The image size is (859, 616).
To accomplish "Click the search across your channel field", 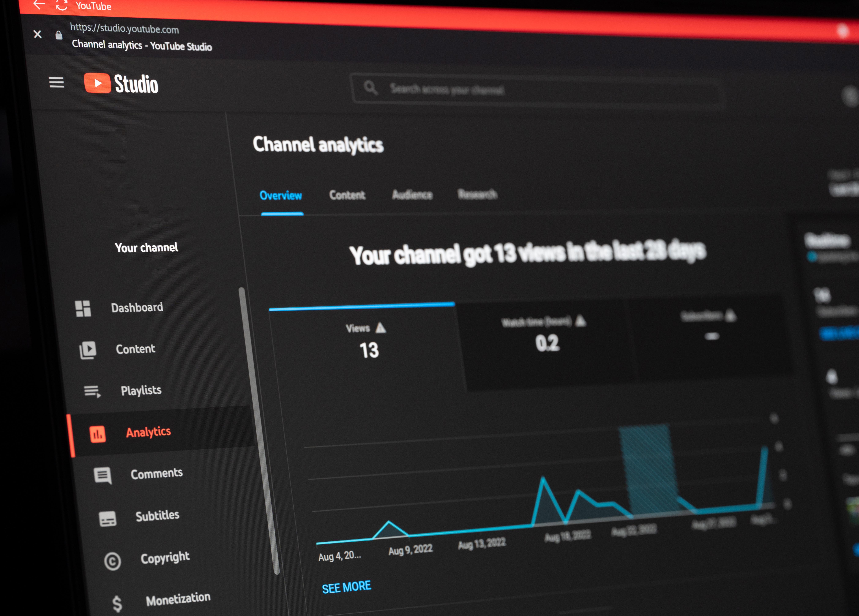I will tap(538, 90).
